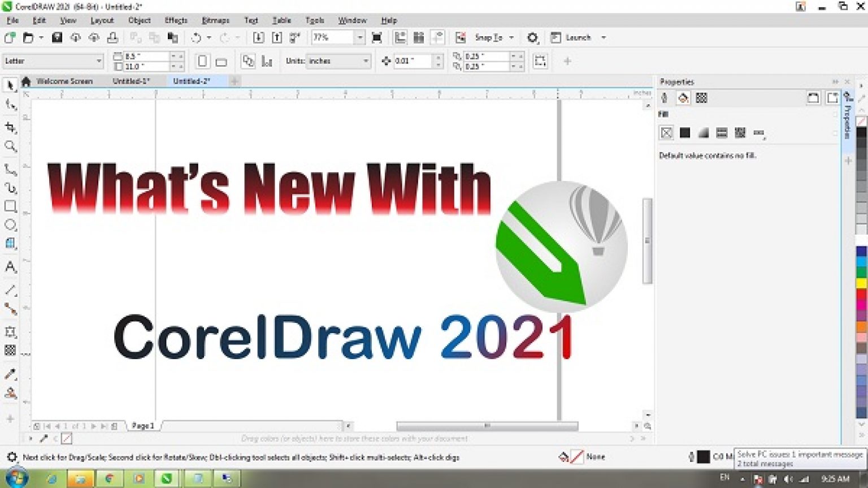The image size is (868, 488).
Task: Select the Rectangle tool
Action: (x=10, y=206)
